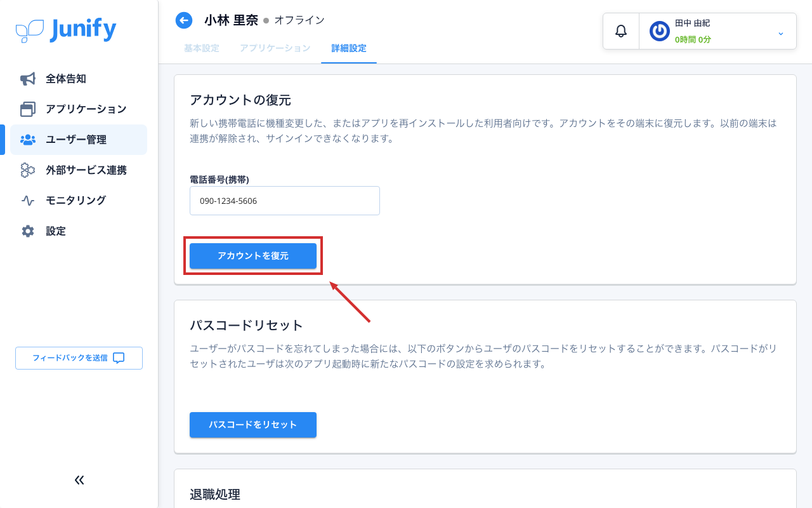
Task: Click the 田中 由紀 name text
Action: 692,23
